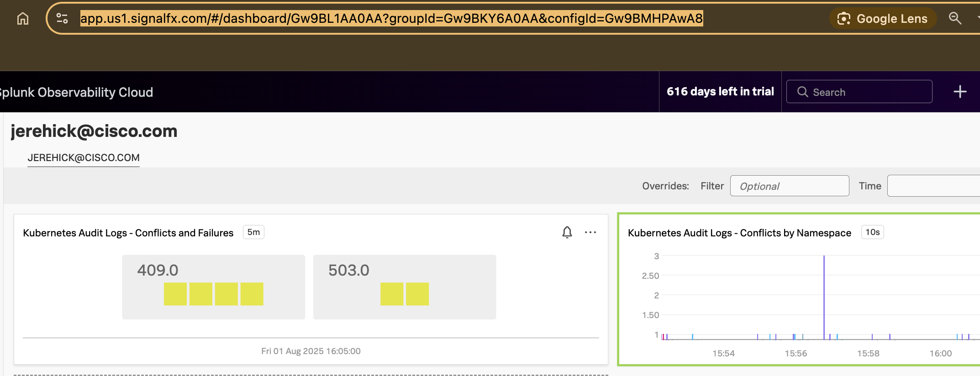Image resolution: width=980 pixels, height=376 pixels.
Task: Click the browser home icon
Action: pyautogui.click(x=23, y=19)
